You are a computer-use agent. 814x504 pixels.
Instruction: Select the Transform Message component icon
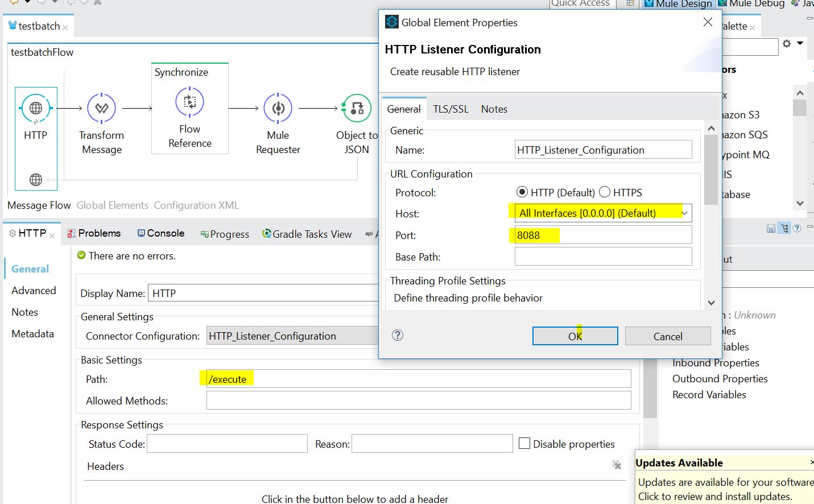click(x=102, y=108)
